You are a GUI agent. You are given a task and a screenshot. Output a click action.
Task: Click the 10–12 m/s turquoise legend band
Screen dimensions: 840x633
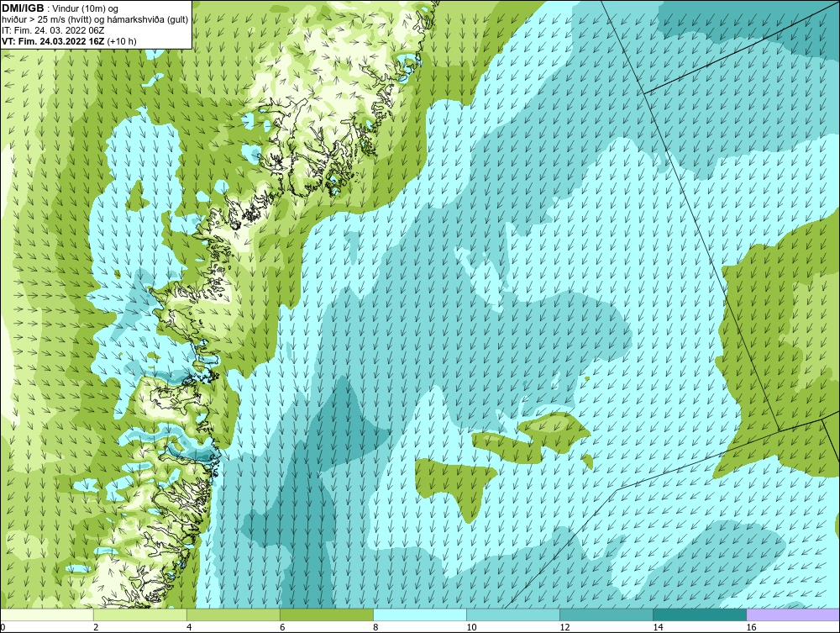pos(513,615)
